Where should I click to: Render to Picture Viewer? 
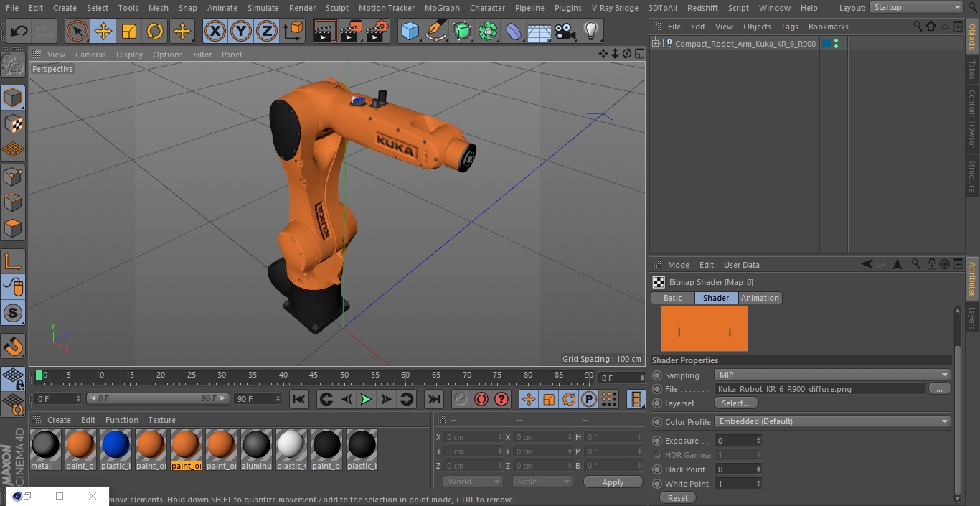351,32
